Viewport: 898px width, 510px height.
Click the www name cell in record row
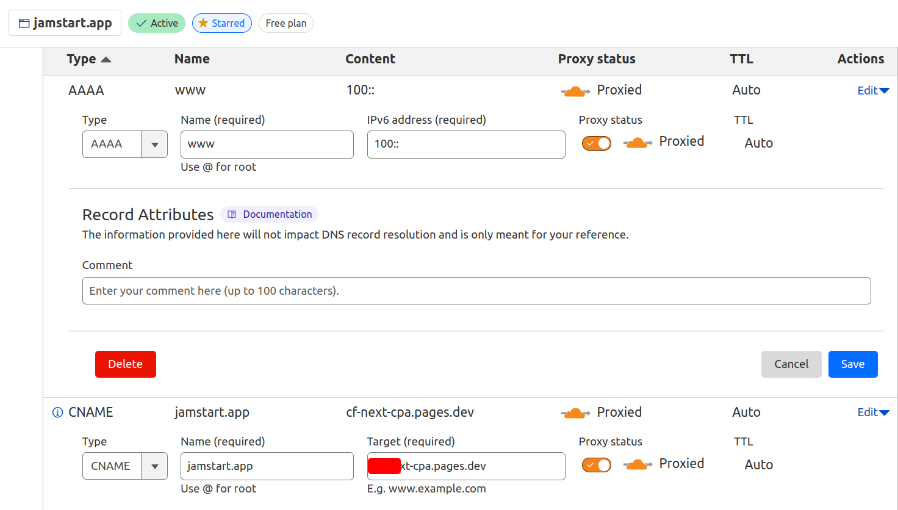190,90
